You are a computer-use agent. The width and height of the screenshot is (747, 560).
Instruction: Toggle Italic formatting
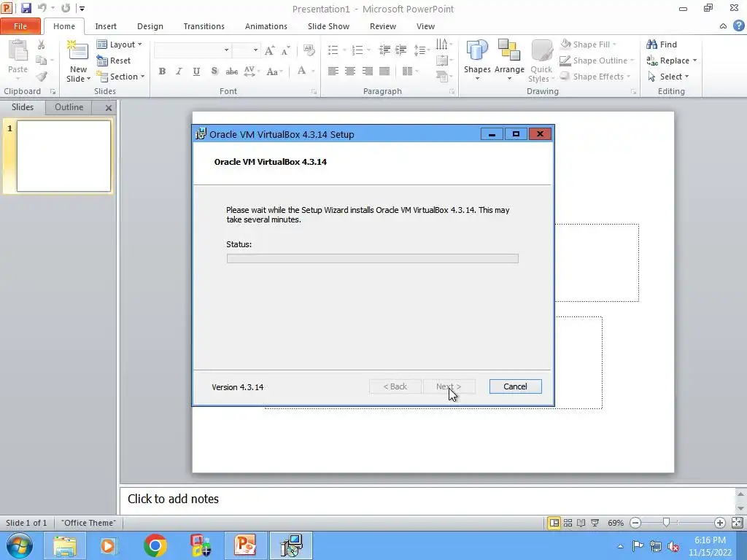pos(179,71)
